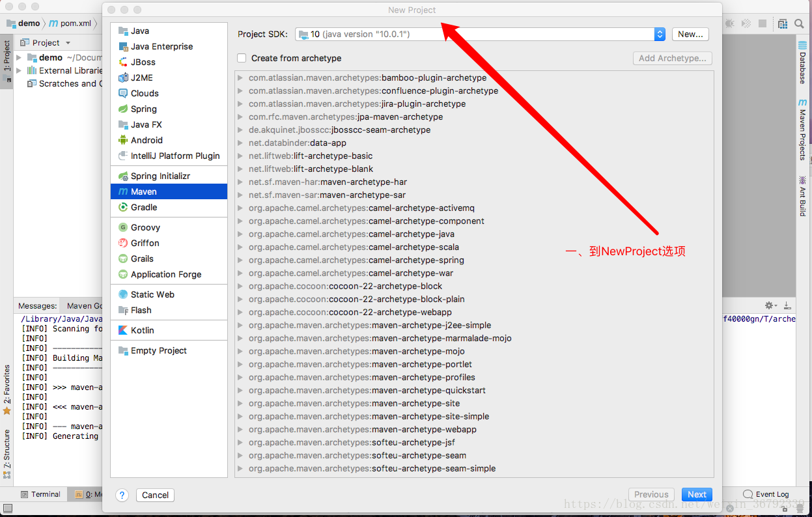Expand the demo project tree node

tap(19, 57)
